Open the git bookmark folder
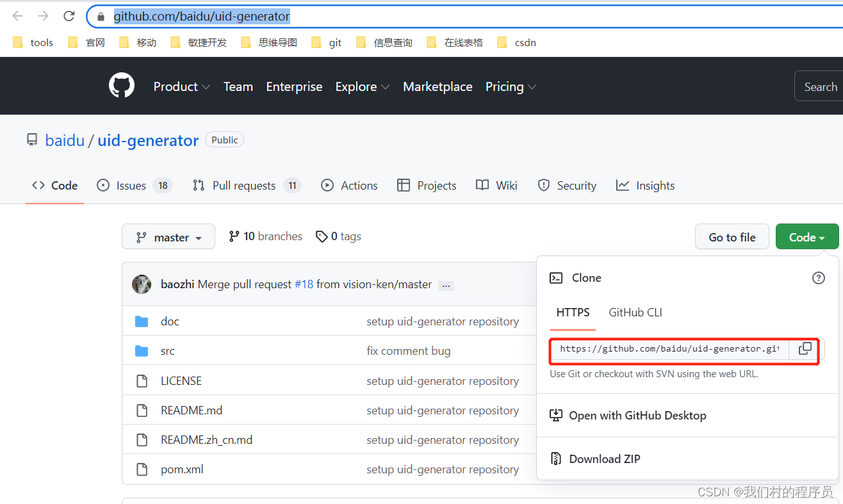This screenshot has height=504, width=843. click(x=326, y=42)
